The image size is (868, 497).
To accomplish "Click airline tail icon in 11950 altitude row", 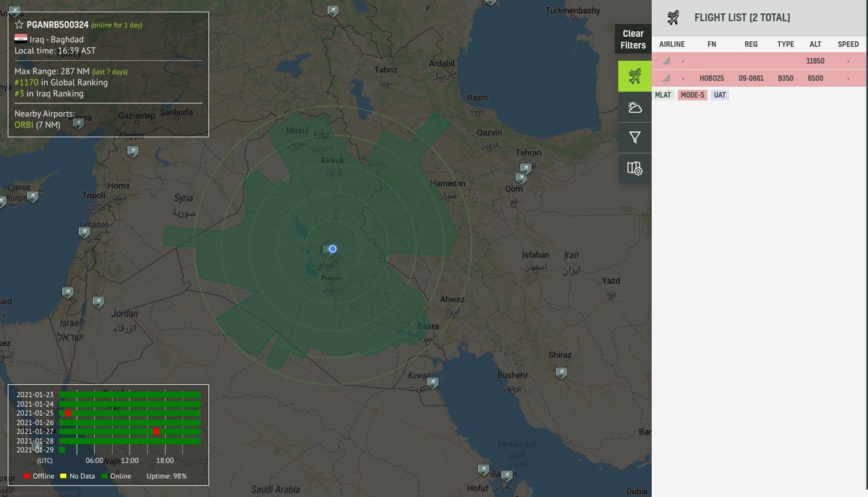I will coord(665,61).
